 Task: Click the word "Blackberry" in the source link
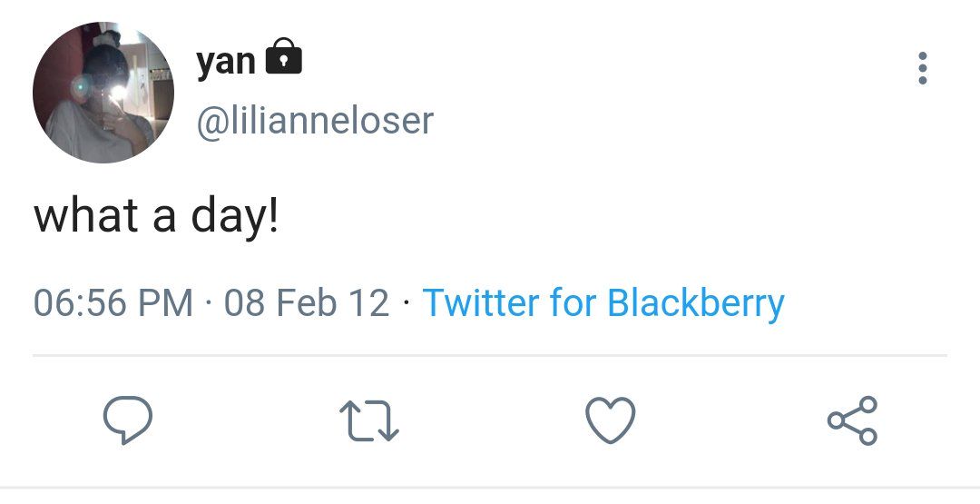[x=695, y=302]
